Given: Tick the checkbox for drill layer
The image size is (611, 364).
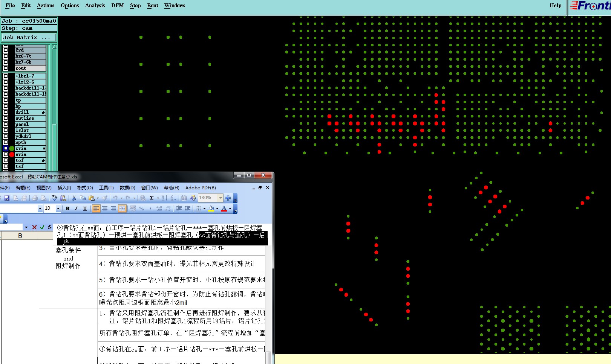Looking at the screenshot, I should click(6, 112).
